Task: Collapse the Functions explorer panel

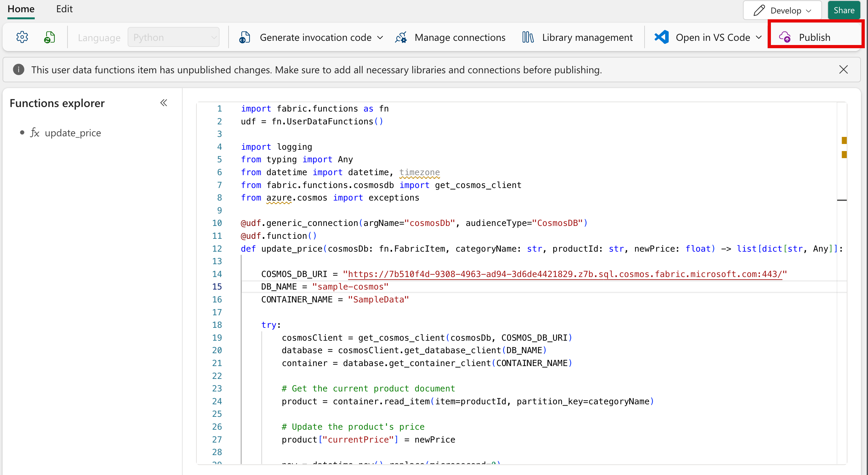Action: pos(164,103)
